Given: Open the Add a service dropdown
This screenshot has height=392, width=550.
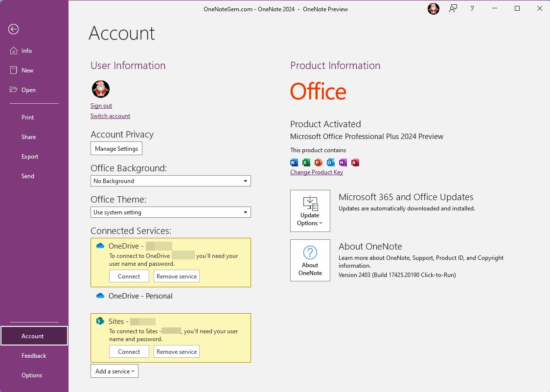Looking at the screenshot, I should coord(115,371).
